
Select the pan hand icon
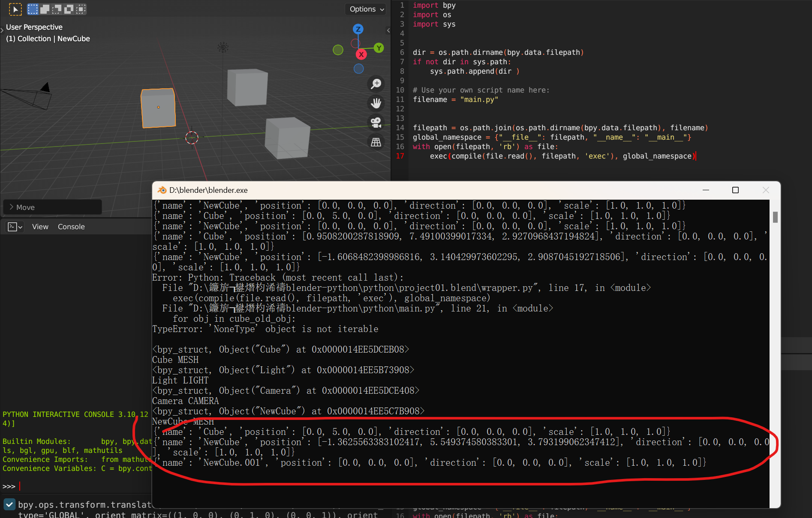click(x=376, y=103)
